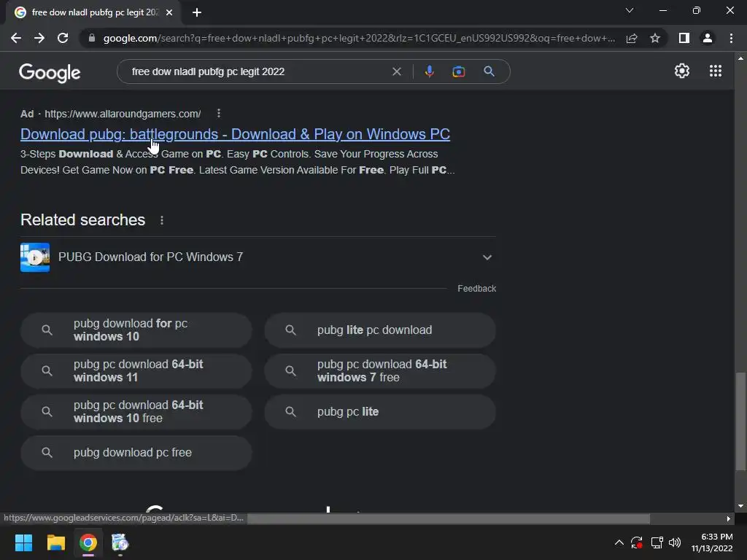Open a new browser tab

pos(197,12)
